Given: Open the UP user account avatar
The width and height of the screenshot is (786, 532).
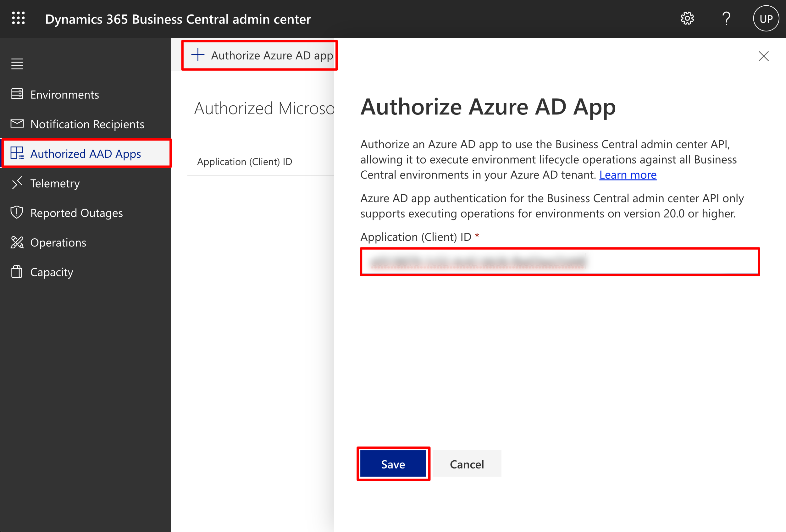Looking at the screenshot, I should coord(766,19).
